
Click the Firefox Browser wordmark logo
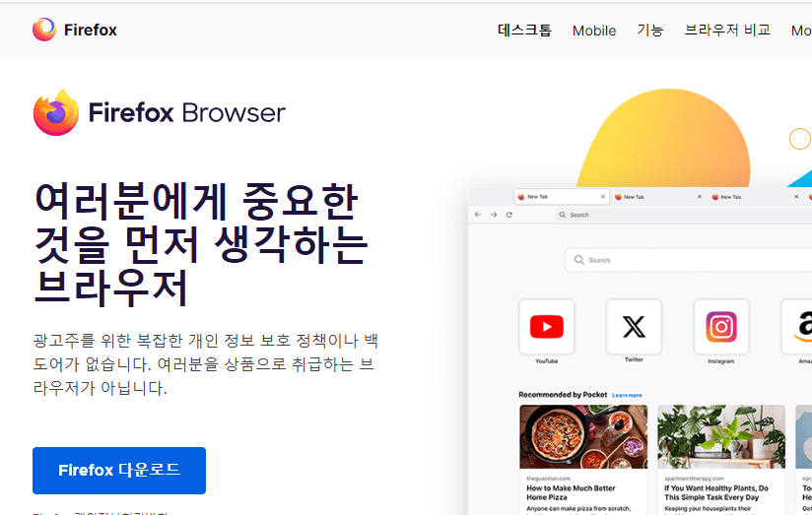160,112
